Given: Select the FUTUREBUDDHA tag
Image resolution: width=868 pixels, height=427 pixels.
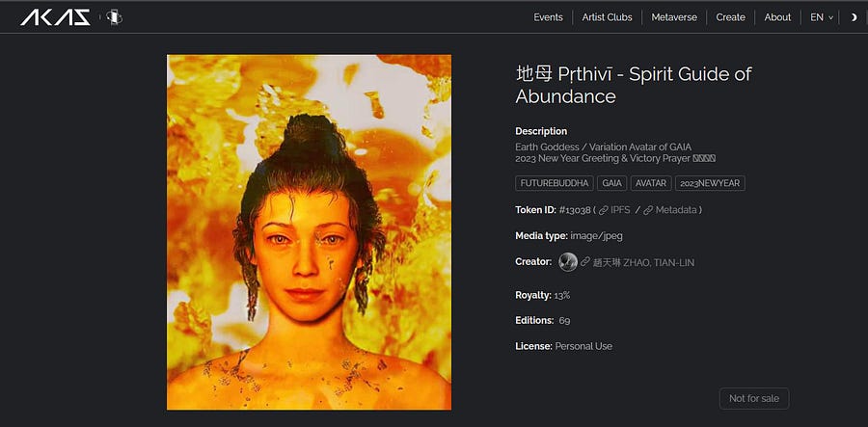Looking at the screenshot, I should coord(555,183).
